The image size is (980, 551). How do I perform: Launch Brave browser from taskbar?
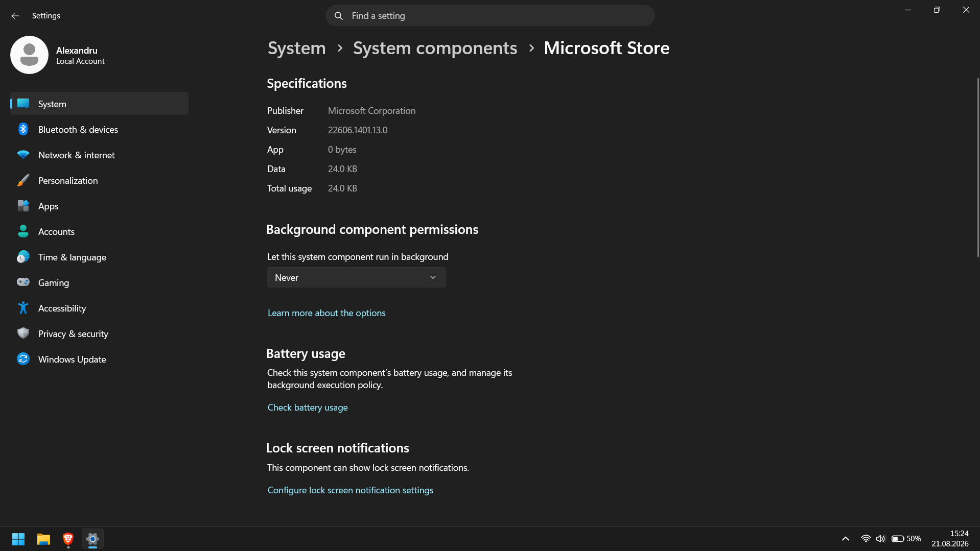click(x=68, y=539)
